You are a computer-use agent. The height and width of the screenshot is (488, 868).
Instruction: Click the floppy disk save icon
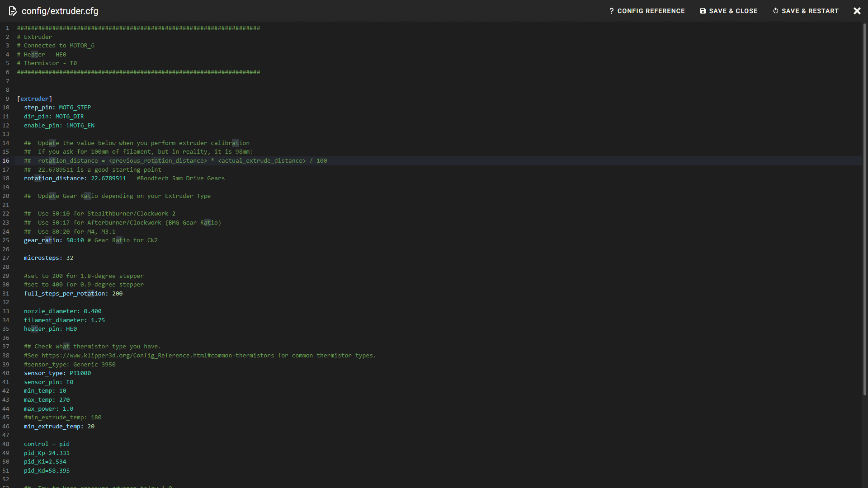click(x=702, y=11)
